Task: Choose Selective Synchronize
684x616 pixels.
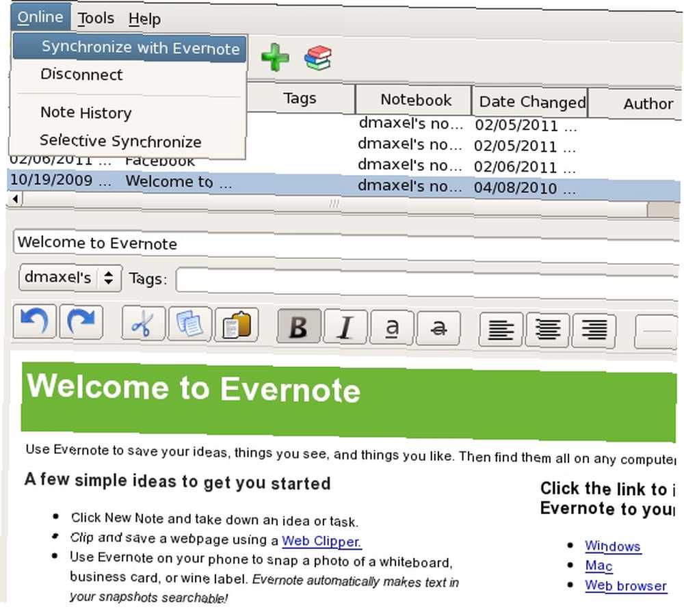Action: [120, 141]
